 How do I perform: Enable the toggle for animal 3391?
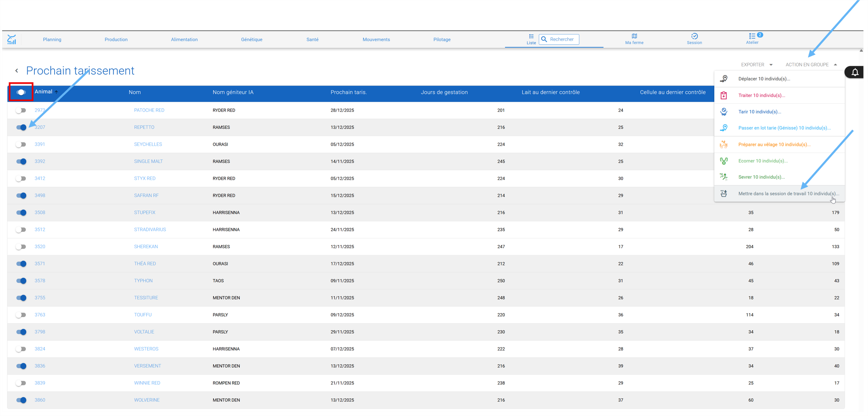point(21,144)
